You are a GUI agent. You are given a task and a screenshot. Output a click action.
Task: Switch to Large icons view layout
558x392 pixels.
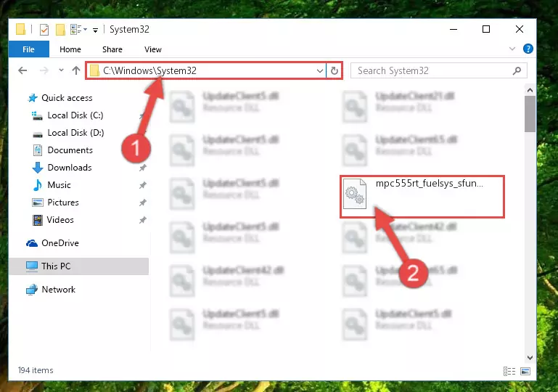coord(525,371)
